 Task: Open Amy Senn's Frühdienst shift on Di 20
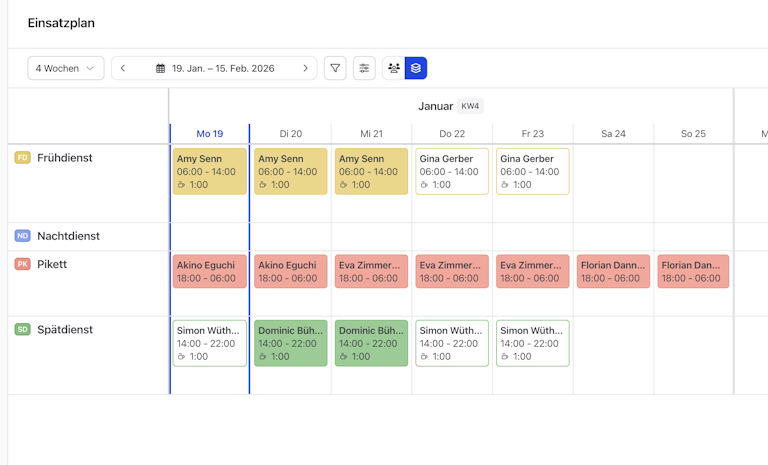[x=290, y=171]
